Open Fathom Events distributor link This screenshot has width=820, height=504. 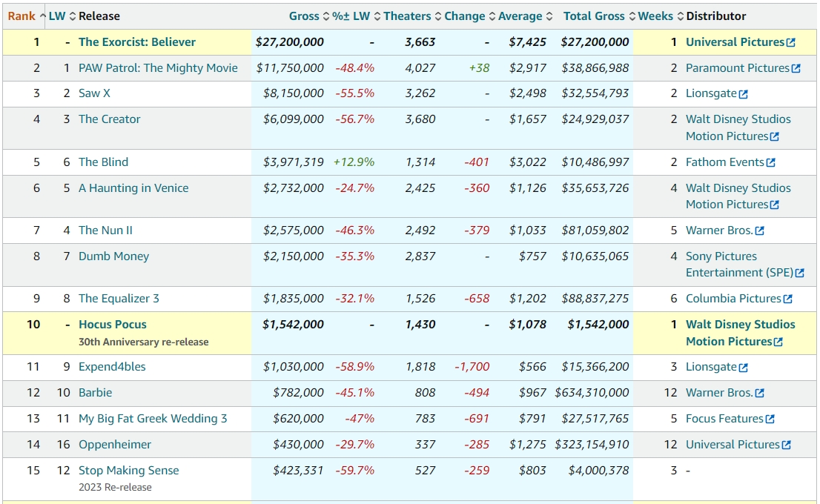pyautogui.click(x=725, y=162)
